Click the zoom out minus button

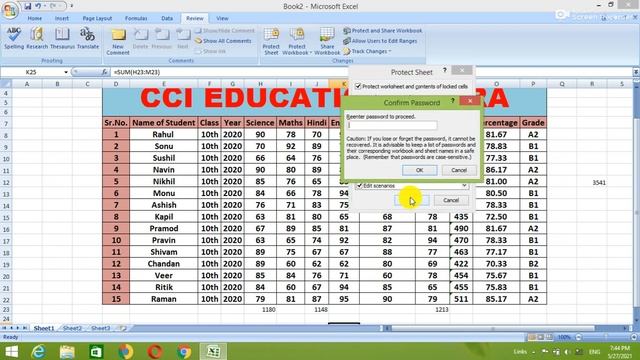pos(578,337)
